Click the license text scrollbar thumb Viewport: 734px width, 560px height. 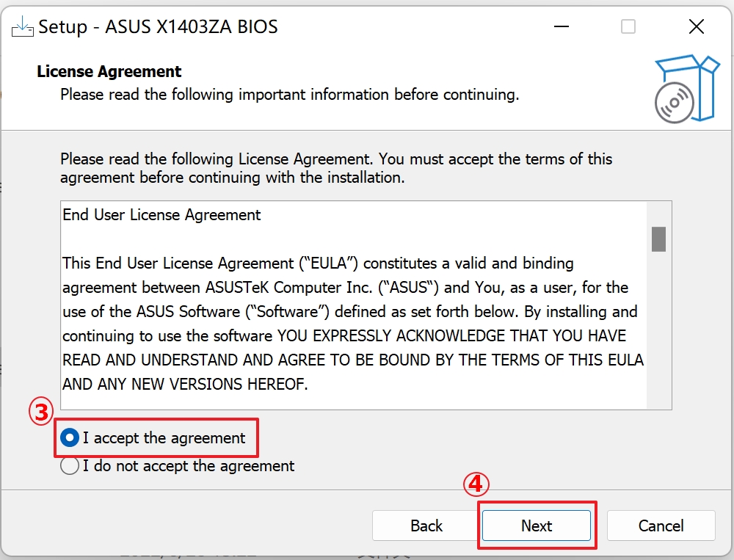[x=658, y=239]
